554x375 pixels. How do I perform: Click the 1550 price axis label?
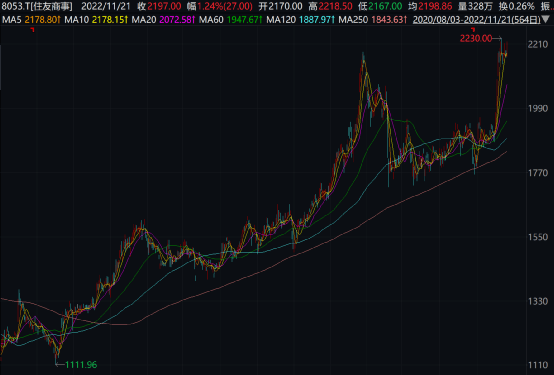tap(538, 237)
